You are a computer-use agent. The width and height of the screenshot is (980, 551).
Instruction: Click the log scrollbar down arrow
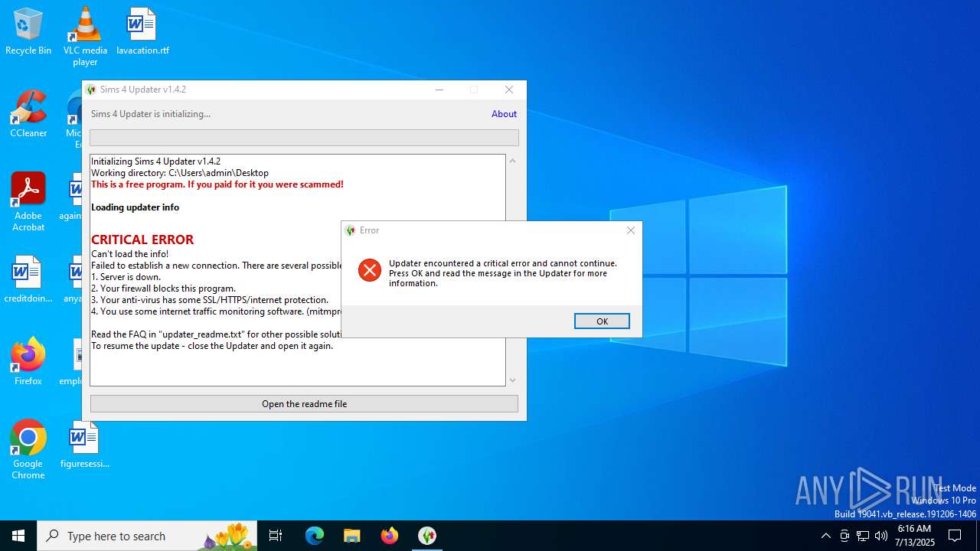[x=513, y=380]
